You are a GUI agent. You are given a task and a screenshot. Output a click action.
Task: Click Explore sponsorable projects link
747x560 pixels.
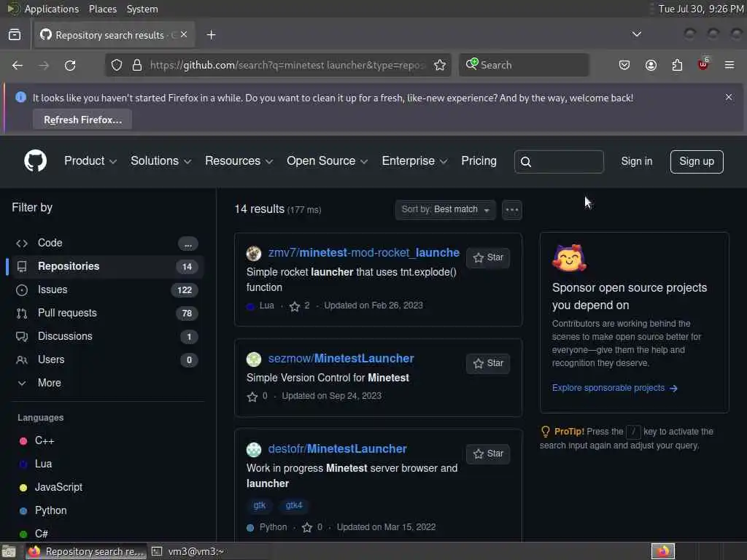(614, 388)
